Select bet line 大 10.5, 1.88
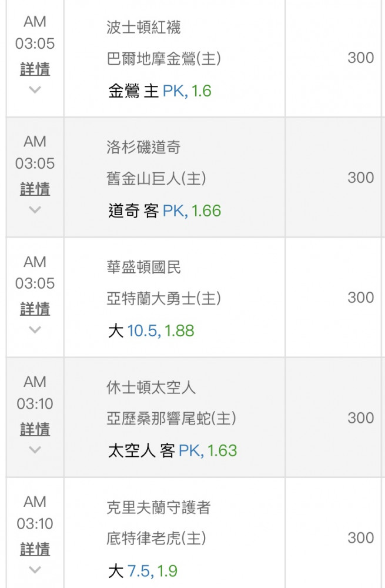Image resolution: width=385 pixels, height=588 pixels. pos(151,330)
